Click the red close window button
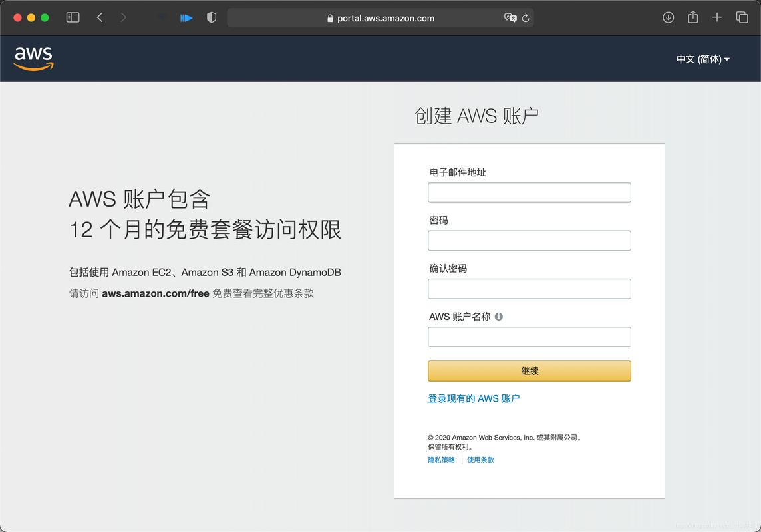 (x=17, y=17)
